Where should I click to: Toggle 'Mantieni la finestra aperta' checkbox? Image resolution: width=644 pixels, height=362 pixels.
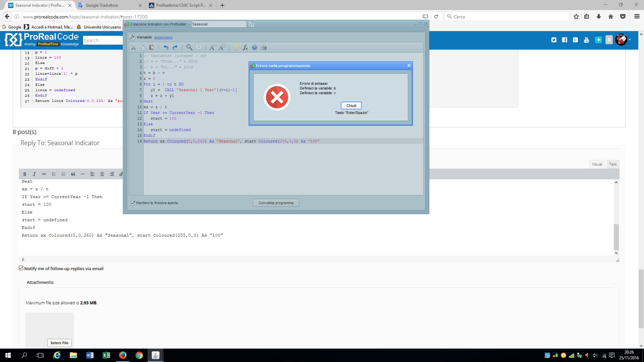133,203
